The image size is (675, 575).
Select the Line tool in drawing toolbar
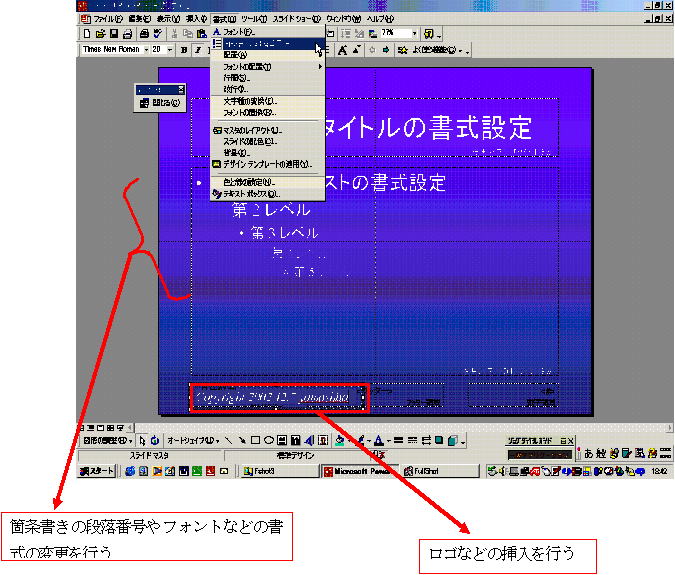pyautogui.click(x=229, y=440)
